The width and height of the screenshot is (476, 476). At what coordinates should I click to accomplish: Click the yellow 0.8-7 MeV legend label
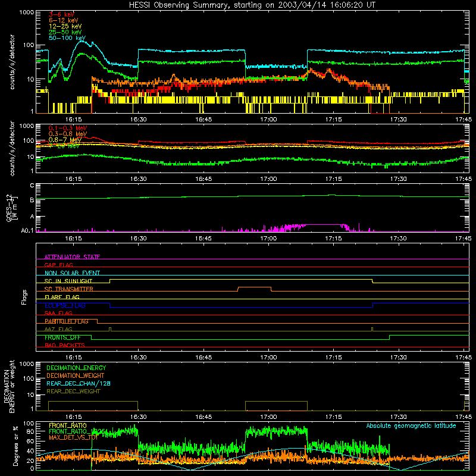click(x=65, y=140)
